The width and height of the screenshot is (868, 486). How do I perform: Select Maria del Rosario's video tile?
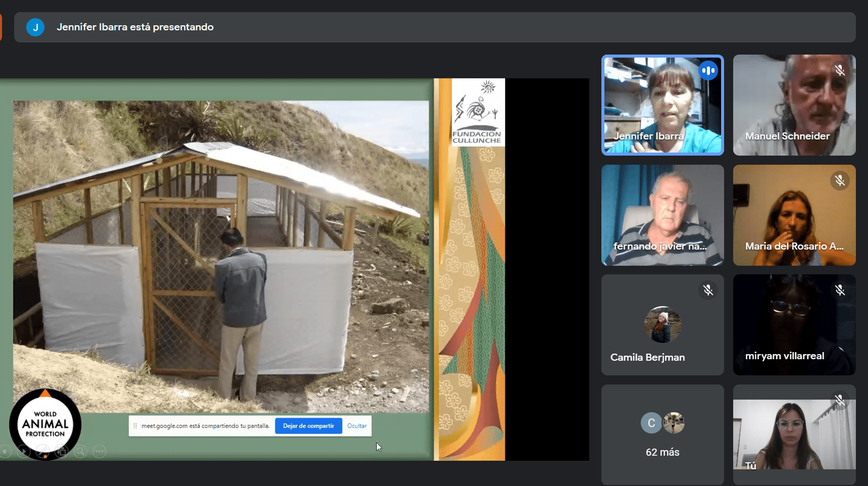point(794,215)
